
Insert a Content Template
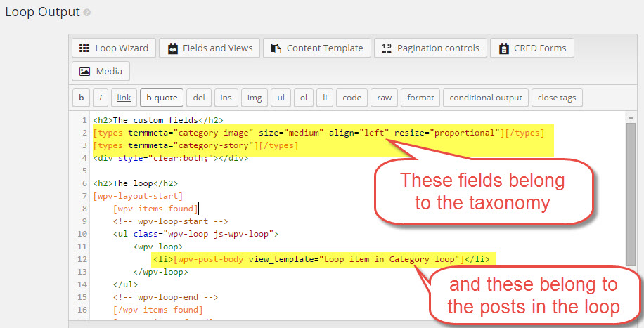pyautogui.click(x=317, y=48)
